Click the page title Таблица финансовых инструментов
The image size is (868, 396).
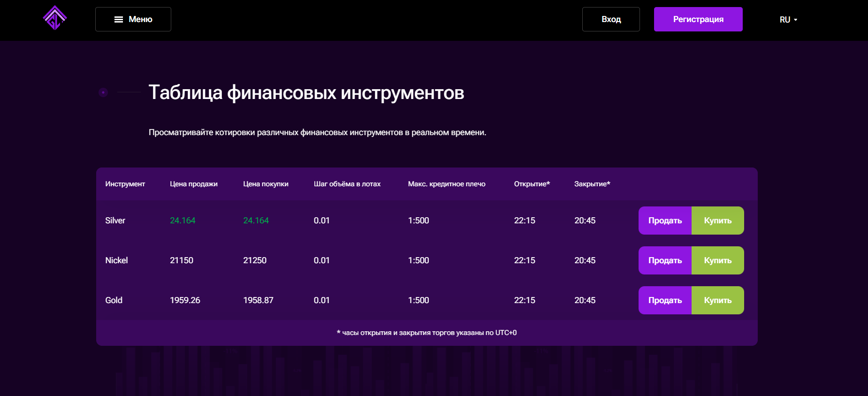pos(306,93)
